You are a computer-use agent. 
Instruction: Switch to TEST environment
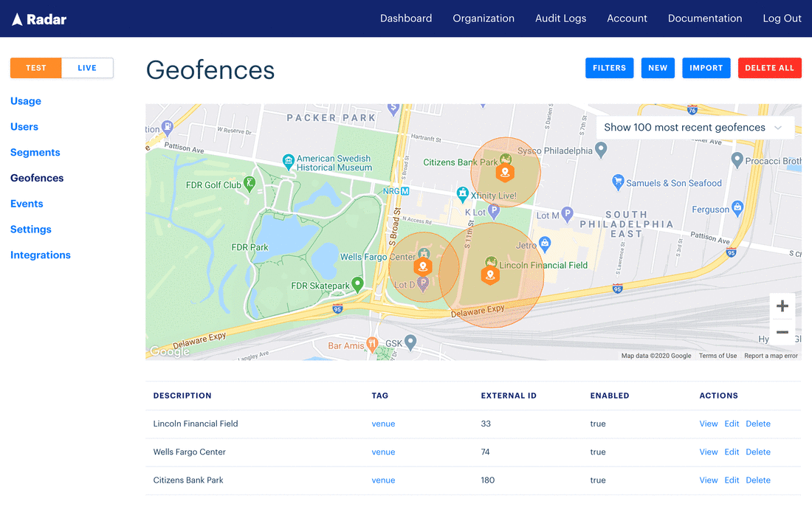coord(35,68)
